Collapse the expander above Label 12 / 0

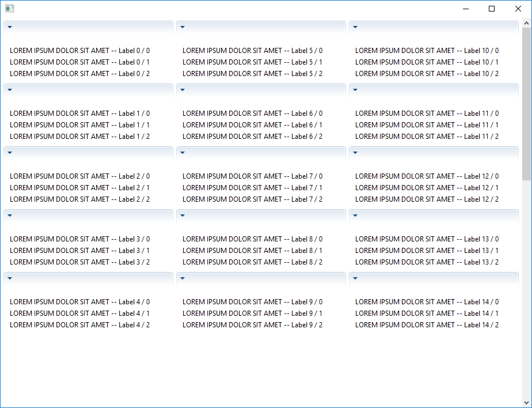tap(355, 153)
